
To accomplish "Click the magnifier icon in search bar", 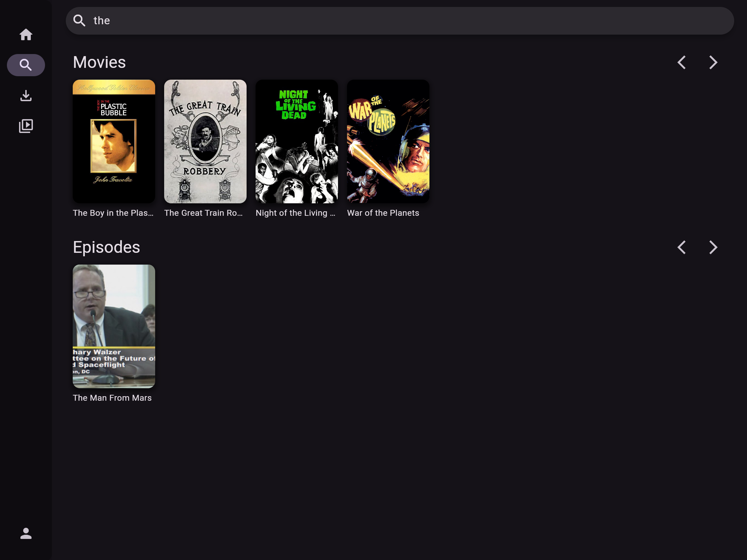I will click(79, 21).
